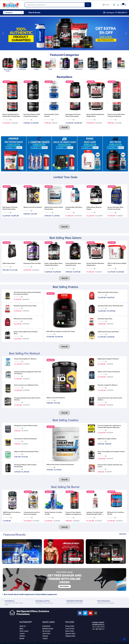
Task: Click the back-to-top arrow button
Action: tap(124, 639)
